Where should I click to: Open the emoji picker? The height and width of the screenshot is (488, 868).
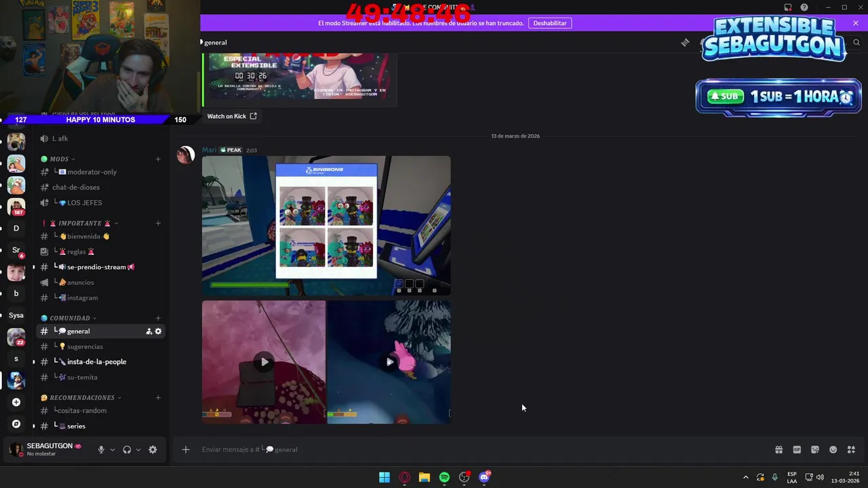833,449
